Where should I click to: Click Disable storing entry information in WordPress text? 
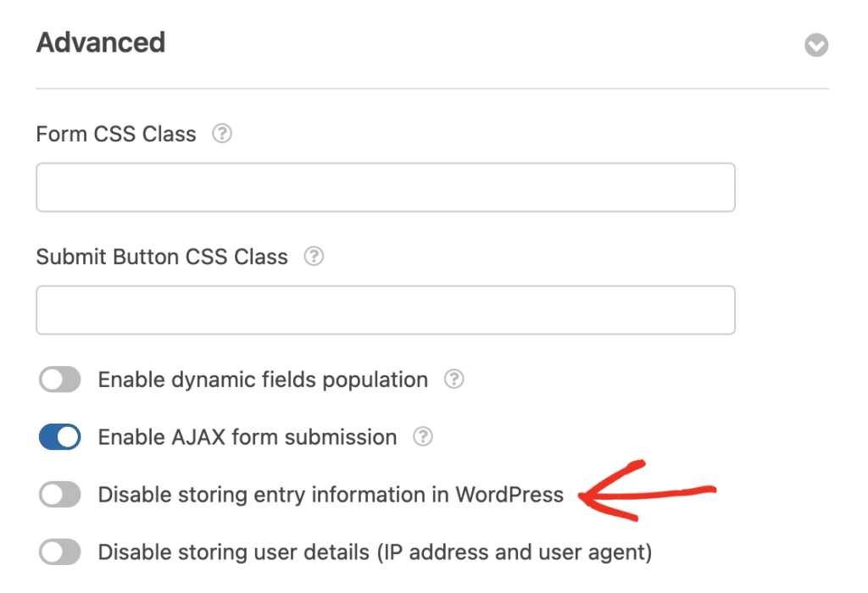[x=330, y=494]
